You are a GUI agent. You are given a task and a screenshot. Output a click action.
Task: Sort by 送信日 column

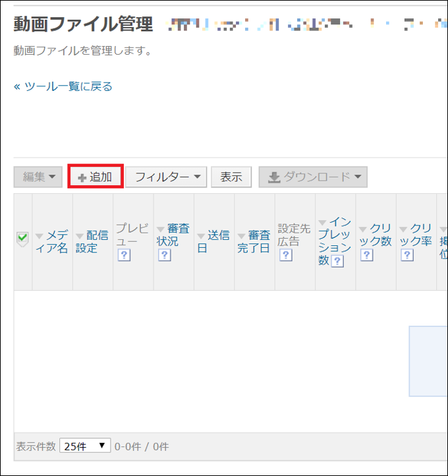point(213,242)
